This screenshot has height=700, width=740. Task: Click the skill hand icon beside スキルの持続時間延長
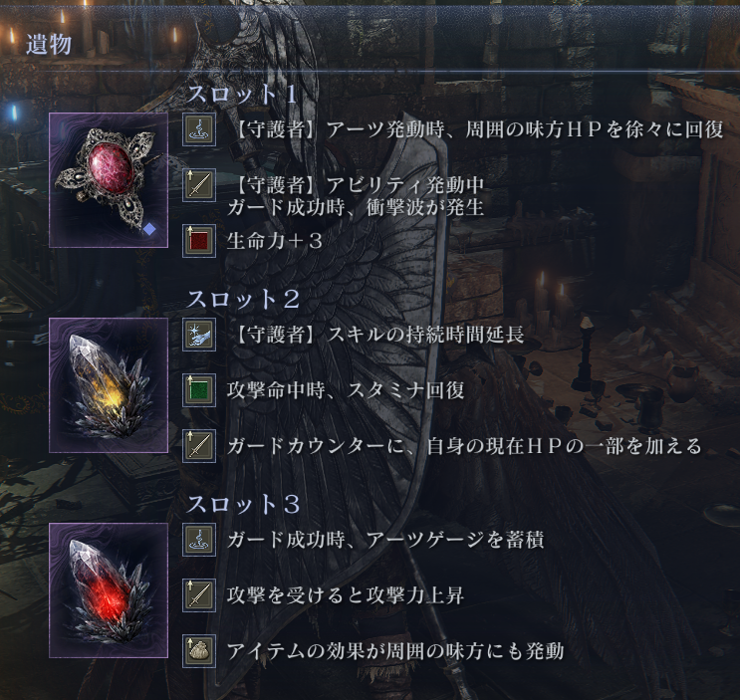click(199, 335)
